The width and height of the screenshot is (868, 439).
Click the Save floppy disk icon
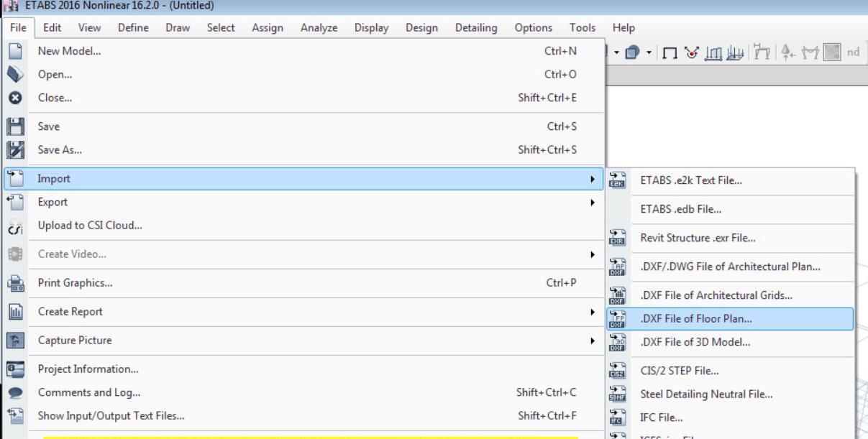15,127
